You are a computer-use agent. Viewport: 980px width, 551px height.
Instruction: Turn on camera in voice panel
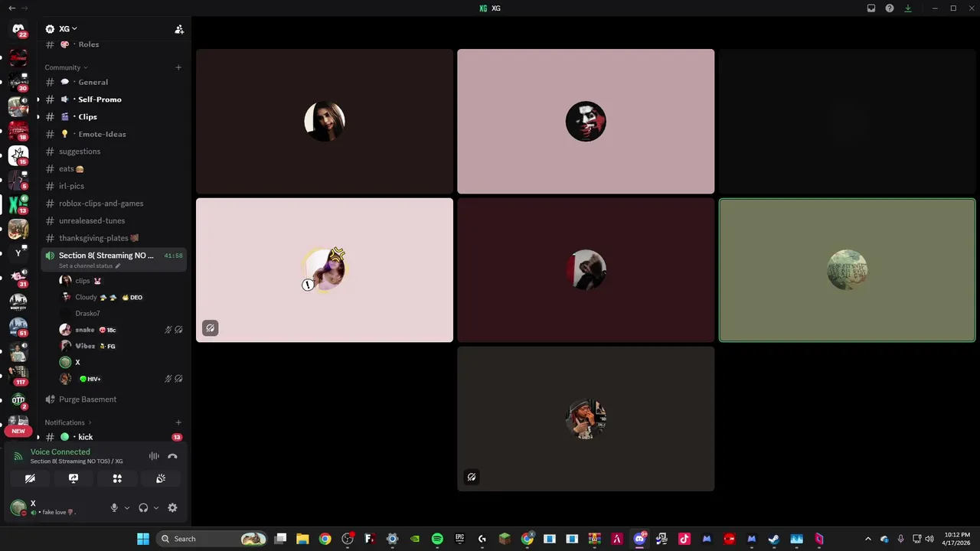pos(30,478)
